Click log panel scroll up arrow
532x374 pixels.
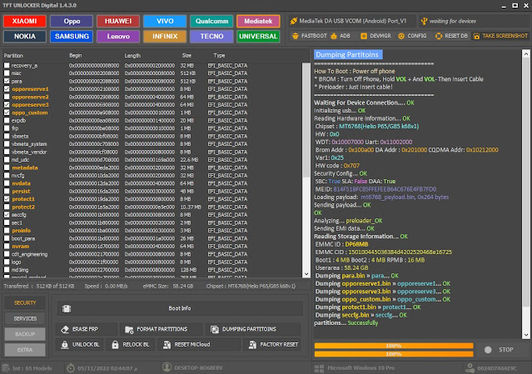526,54
